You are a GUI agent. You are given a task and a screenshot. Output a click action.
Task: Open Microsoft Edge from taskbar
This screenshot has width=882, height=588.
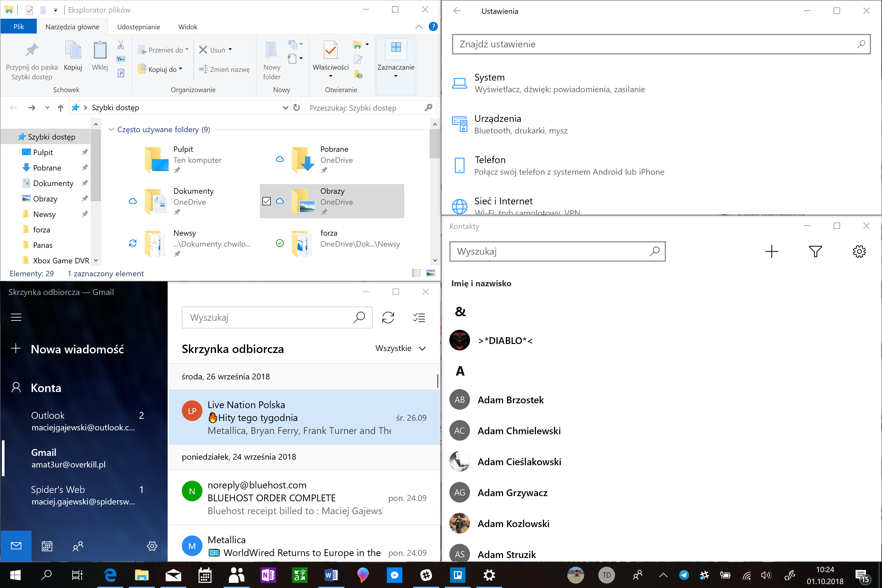coord(110,575)
